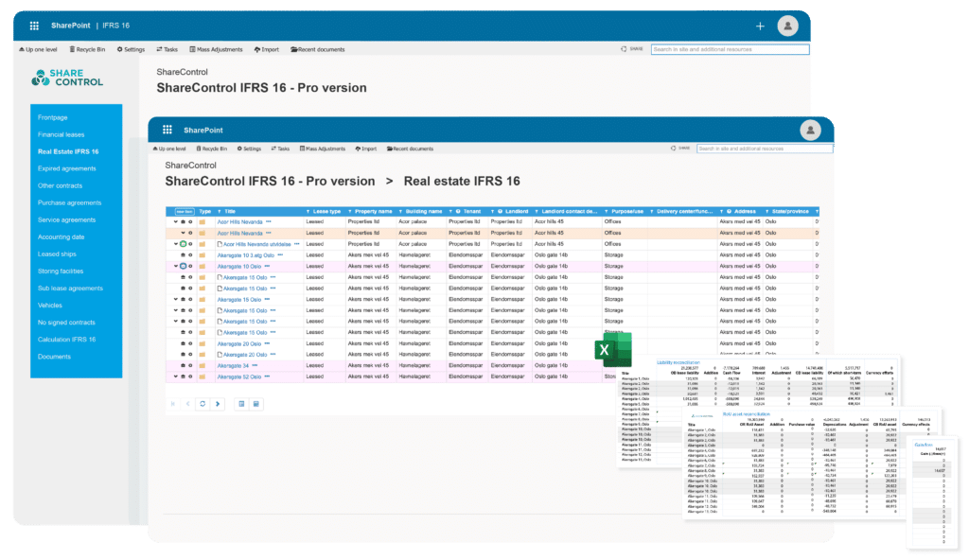The image size is (969, 560).
Task: Open Tasks in front window toolbar
Action: tap(280, 149)
